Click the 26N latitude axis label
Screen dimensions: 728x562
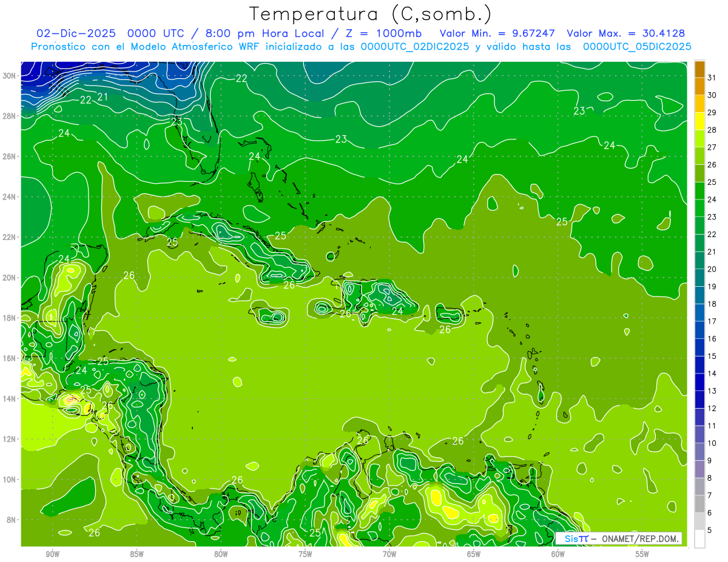[9, 156]
